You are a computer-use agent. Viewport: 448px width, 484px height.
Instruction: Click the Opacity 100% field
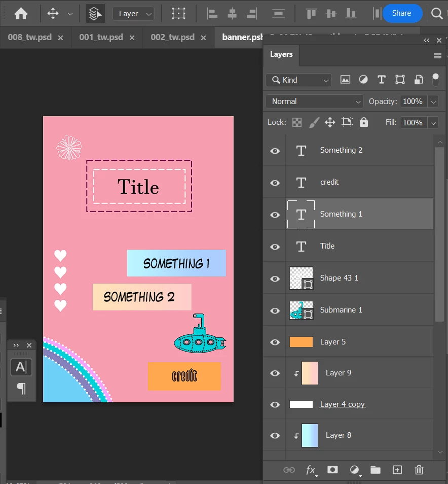coord(414,101)
